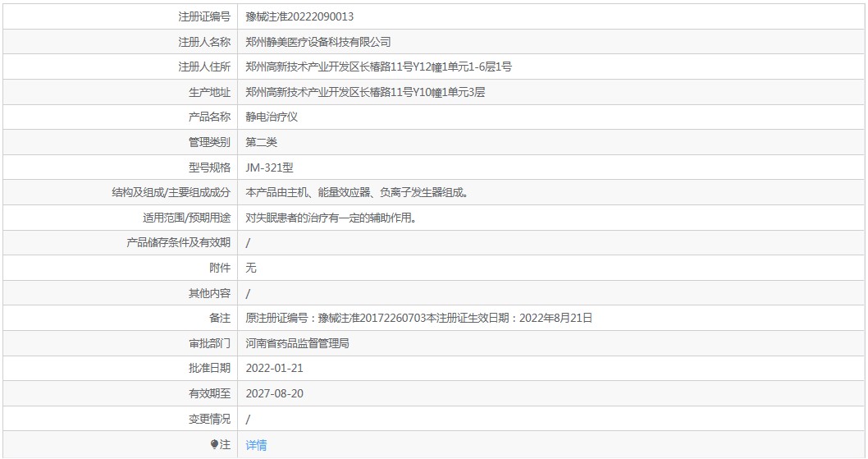
Task: Select product name 静电治疗仪
Action: (x=272, y=117)
